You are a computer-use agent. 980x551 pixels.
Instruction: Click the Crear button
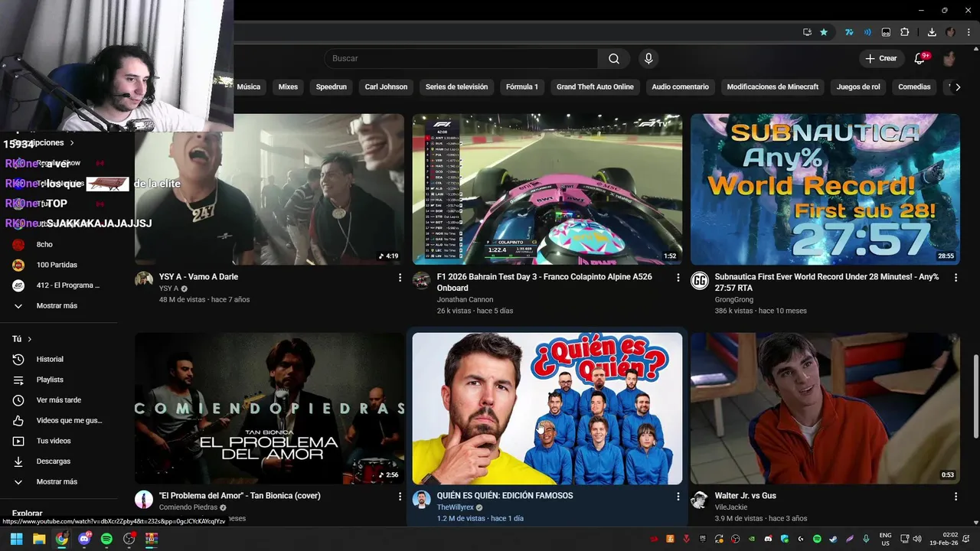(880, 59)
